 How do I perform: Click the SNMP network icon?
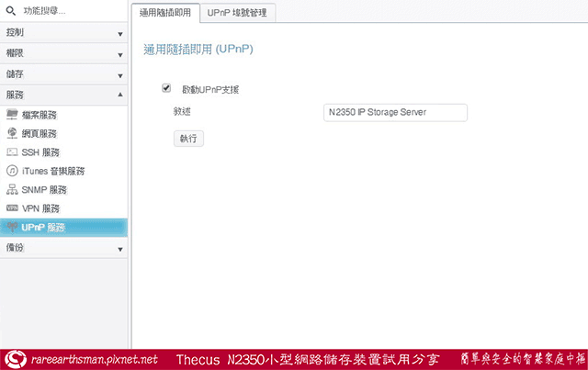[12, 189]
